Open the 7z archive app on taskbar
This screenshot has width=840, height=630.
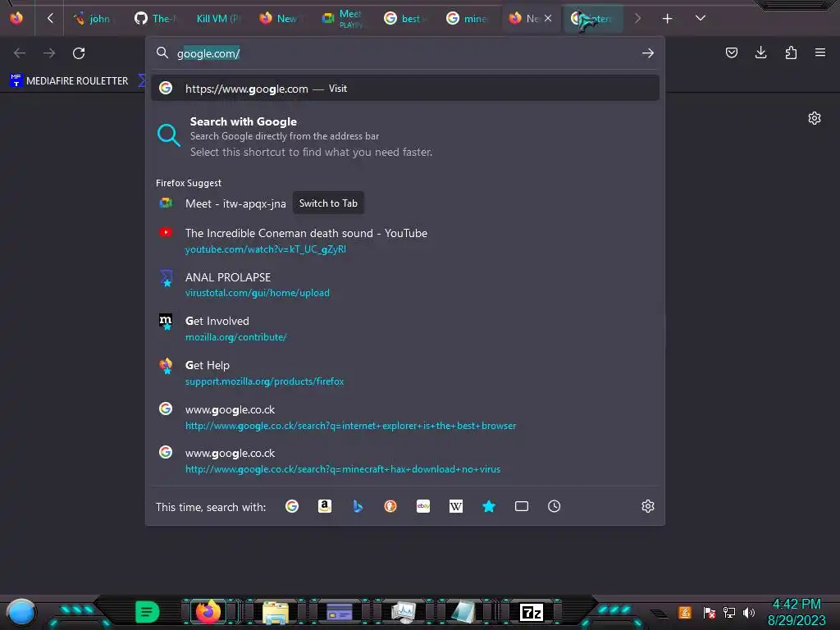[532, 612]
